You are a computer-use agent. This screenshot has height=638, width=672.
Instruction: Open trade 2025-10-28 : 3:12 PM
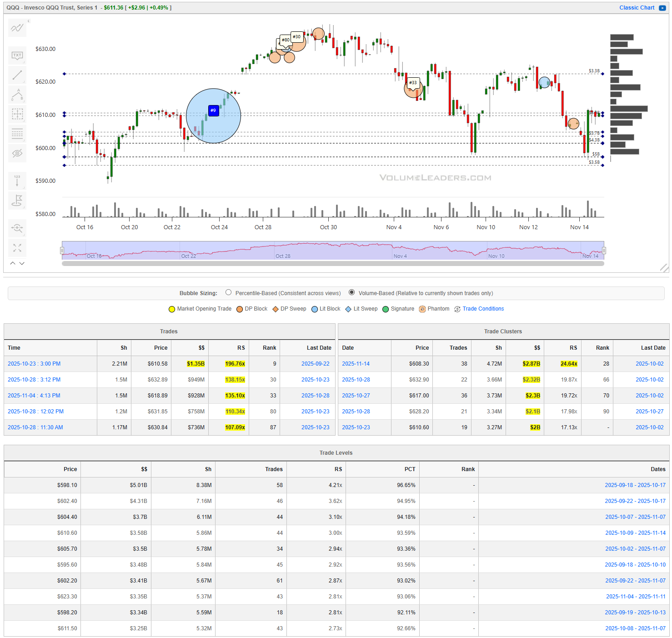pyautogui.click(x=34, y=380)
